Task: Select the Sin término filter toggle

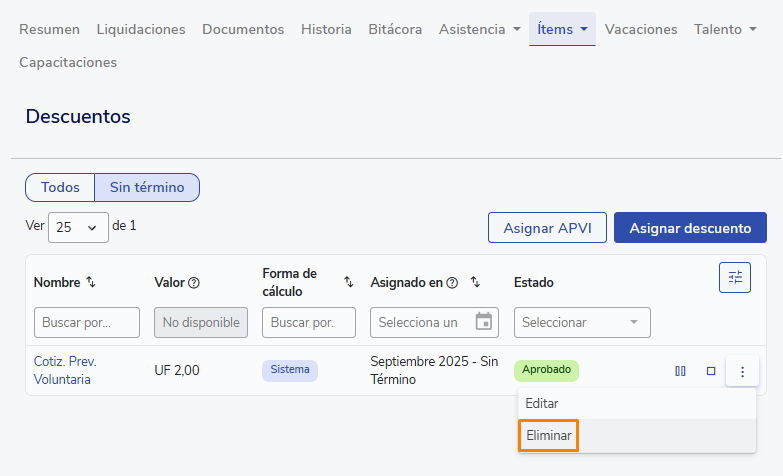Action: tap(147, 188)
